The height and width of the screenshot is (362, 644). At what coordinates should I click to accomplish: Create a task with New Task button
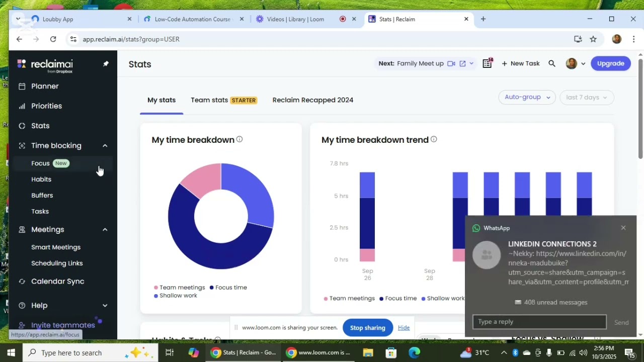click(520, 63)
